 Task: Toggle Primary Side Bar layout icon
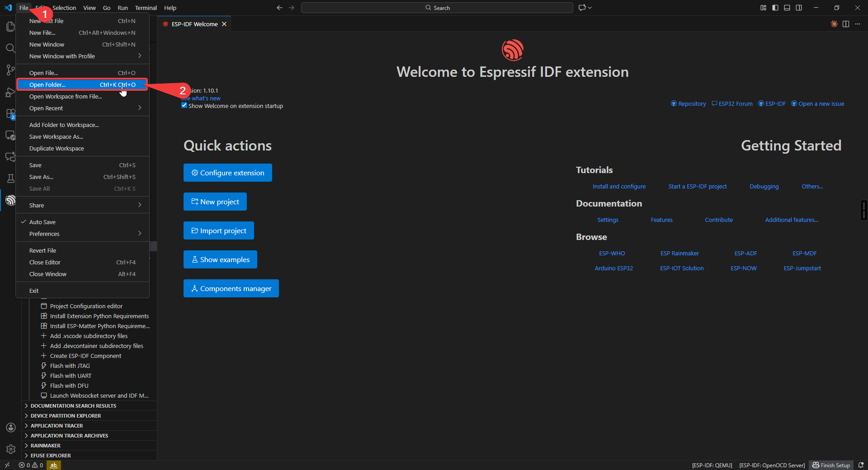click(775, 8)
